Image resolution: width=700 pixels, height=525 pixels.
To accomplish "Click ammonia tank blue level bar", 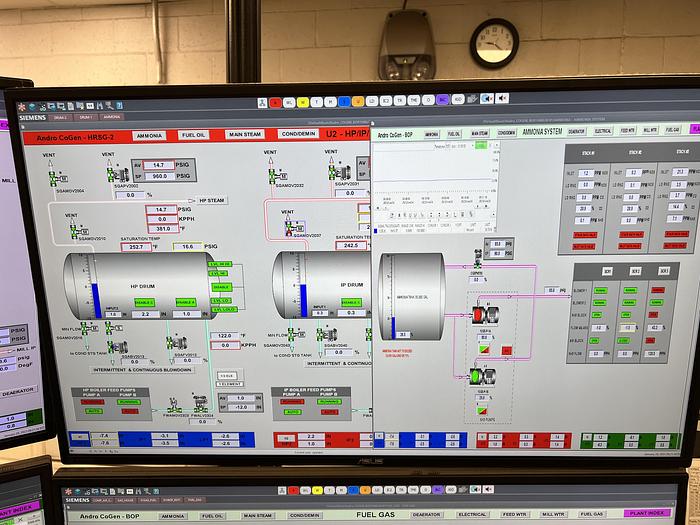I will pyautogui.click(x=393, y=327).
